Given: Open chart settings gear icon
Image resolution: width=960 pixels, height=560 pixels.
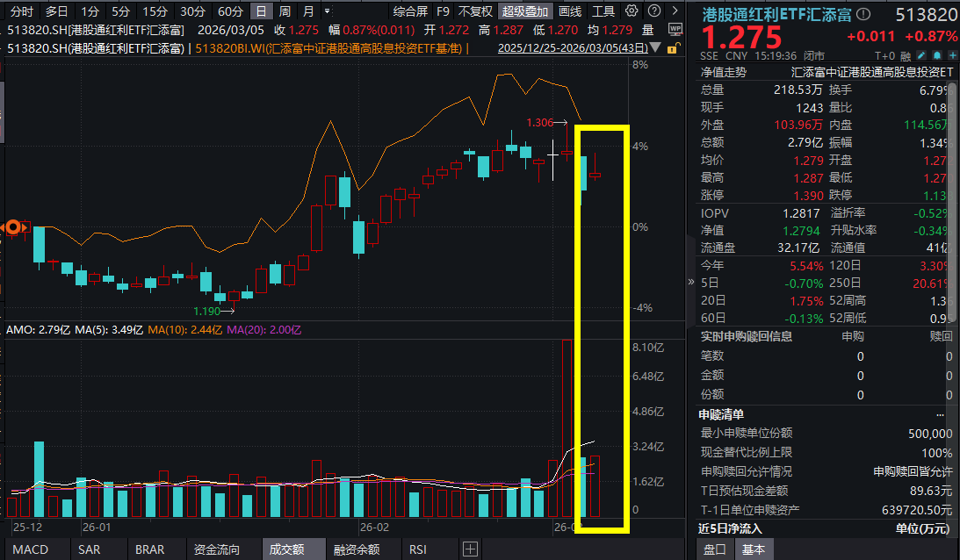Looking at the screenshot, I should pyautogui.click(x=632, y=11).
